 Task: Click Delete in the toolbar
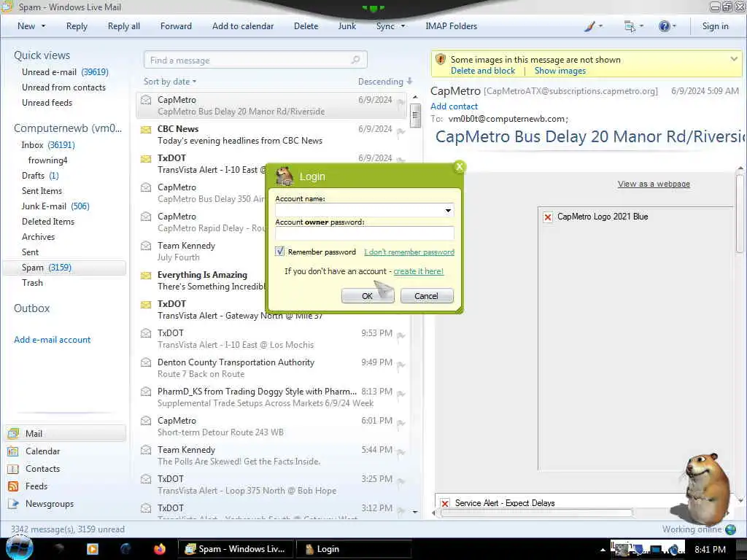click(x=306, y=26)
